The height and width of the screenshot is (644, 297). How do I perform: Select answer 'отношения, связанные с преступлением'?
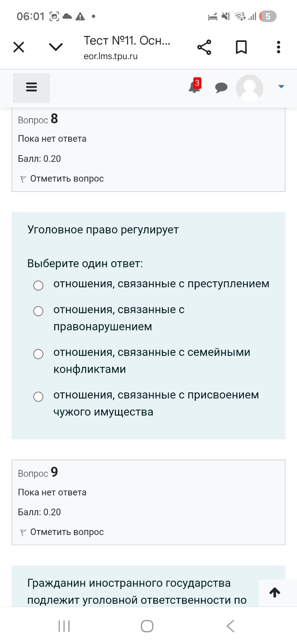38,285
